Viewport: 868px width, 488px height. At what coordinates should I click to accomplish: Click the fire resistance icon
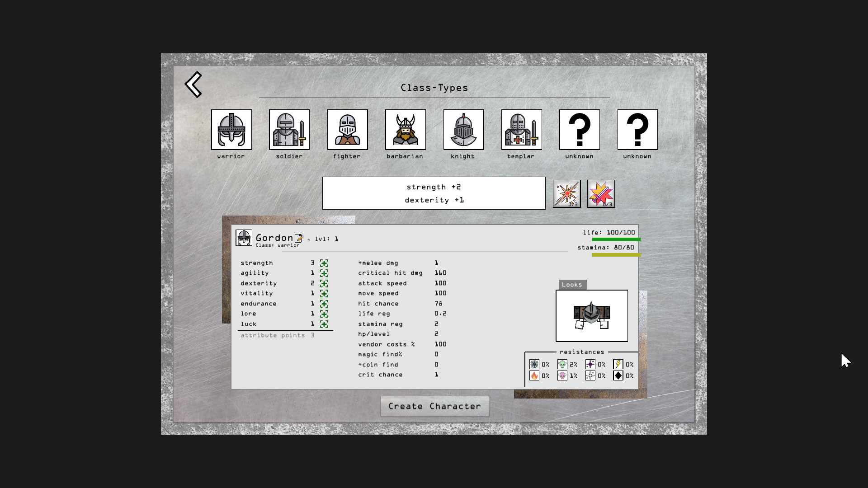535,375
